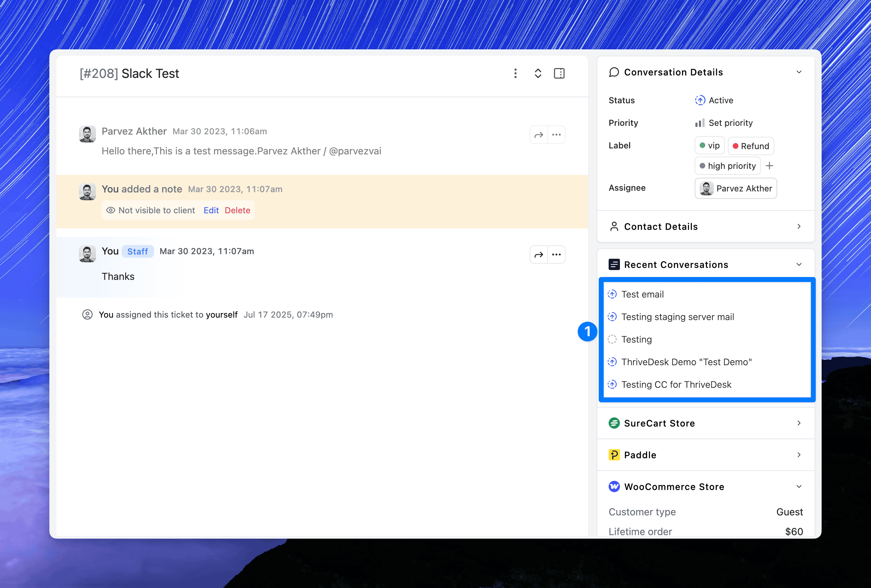Image resolution: width=871 pixels, height=588 pixels.
Task: Expand the Paddle section
Action: (799, 455)
